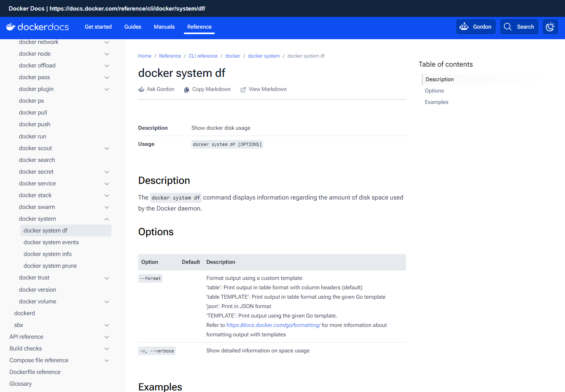Expand docker offload chevron
The width and height of the screenshot is (565, 392).
(x=107, y=65)
